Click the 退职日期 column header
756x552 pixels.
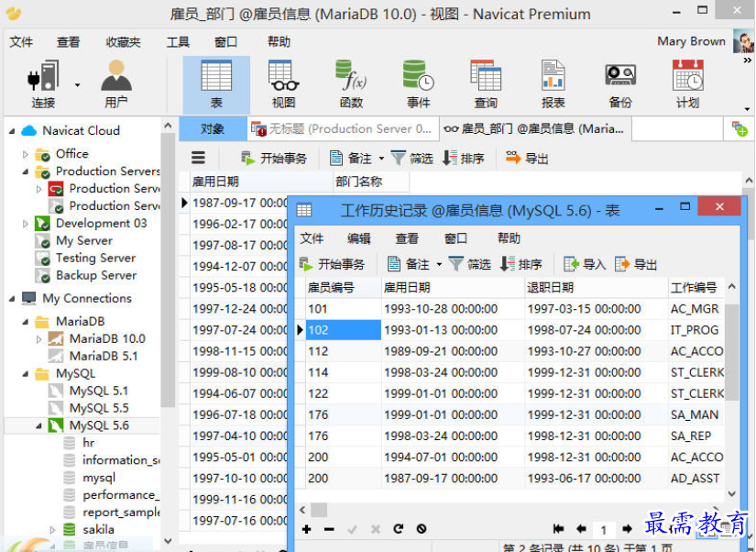point(597,288)
